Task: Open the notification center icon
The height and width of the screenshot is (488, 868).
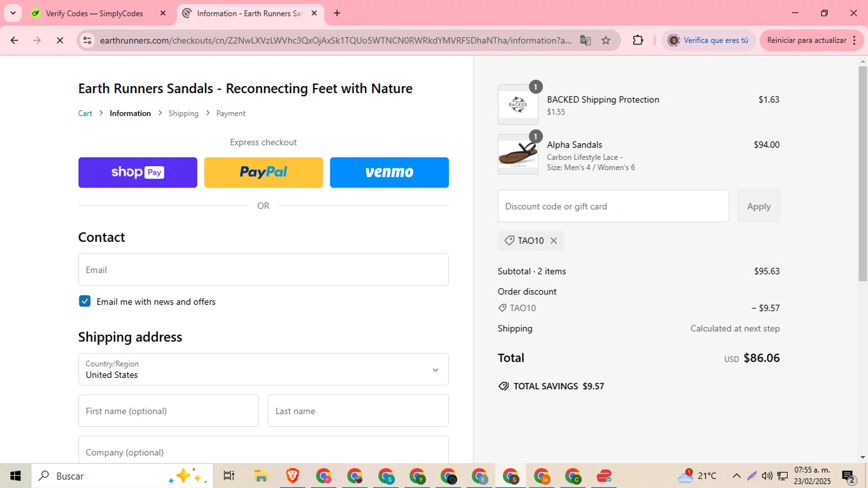Action: (848, 476)
